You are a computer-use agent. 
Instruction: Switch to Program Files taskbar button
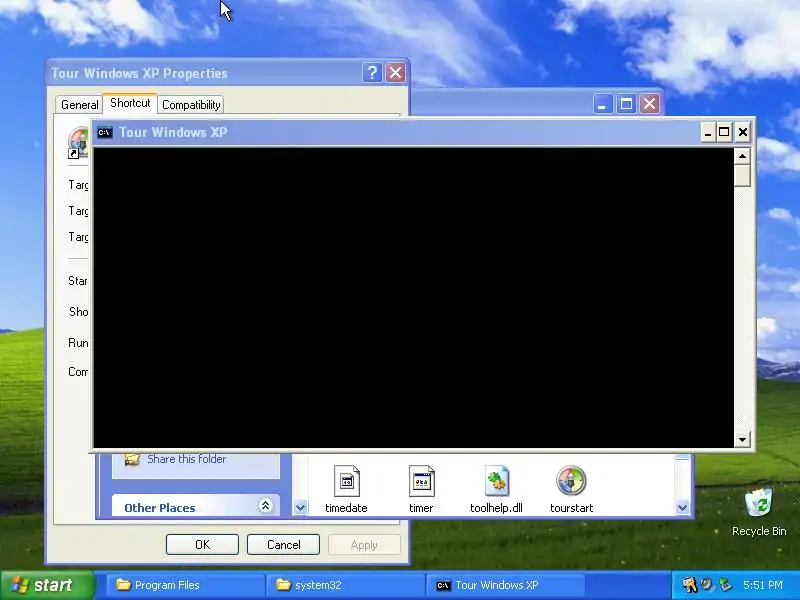click(x=185, y=585)
